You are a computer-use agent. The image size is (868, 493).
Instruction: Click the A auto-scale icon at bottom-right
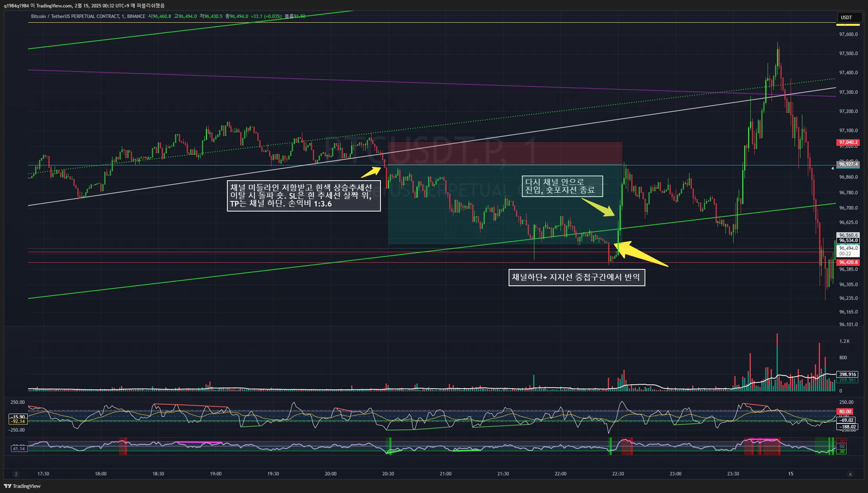click(850, 474)
